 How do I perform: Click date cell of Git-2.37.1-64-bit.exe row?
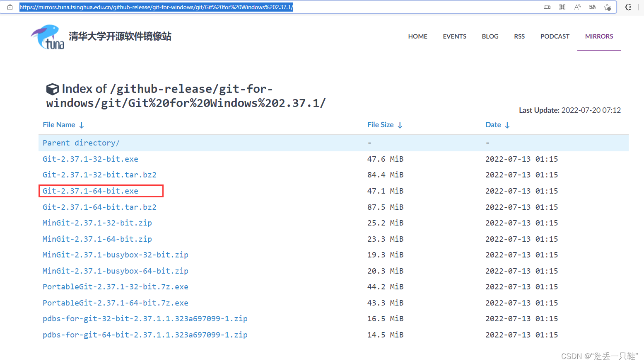tap(522, 191)
